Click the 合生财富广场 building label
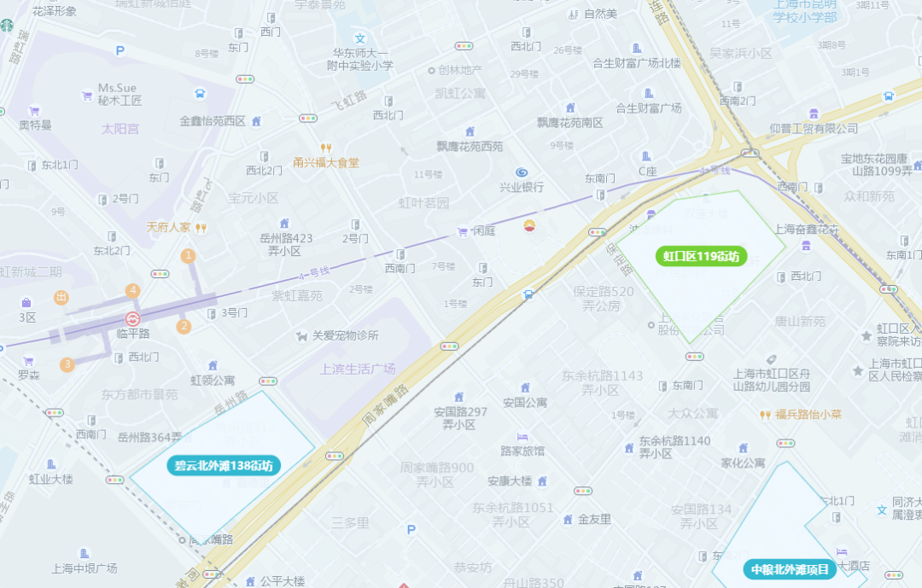The image size is (922, 588). (649, 108)
